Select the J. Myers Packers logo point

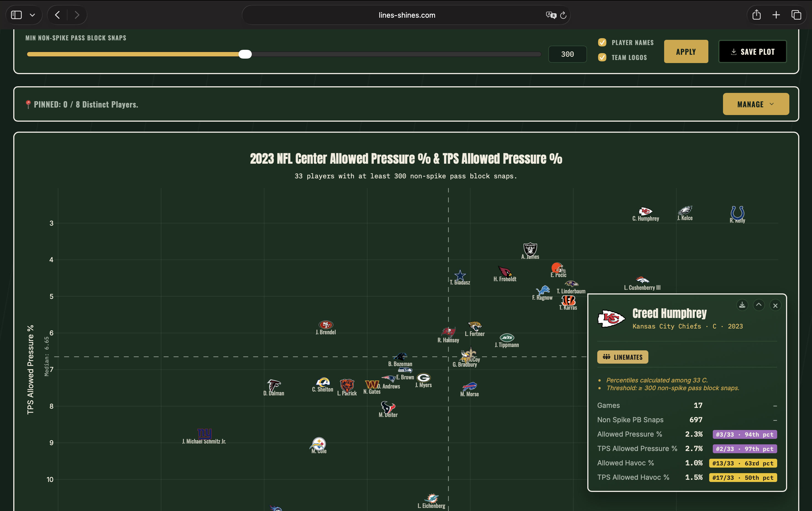point(423,377)
